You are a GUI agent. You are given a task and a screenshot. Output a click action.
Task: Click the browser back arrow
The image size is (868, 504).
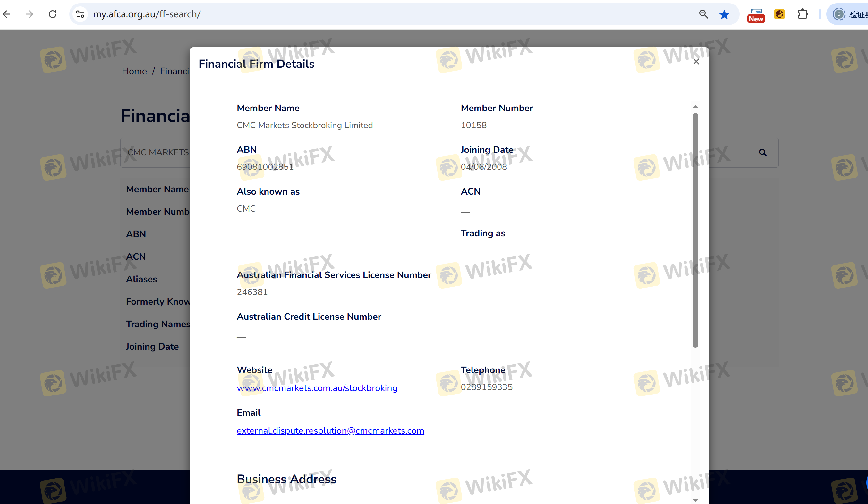[7, 14]
